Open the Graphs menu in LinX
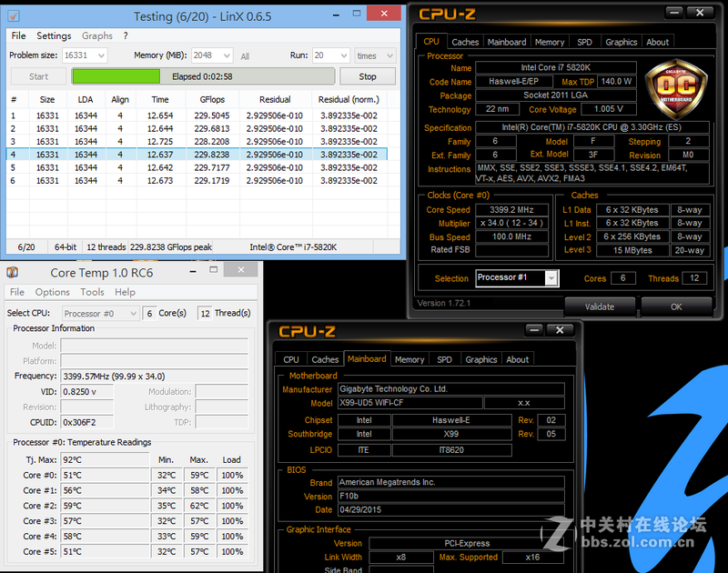 [x=97, y=35]
